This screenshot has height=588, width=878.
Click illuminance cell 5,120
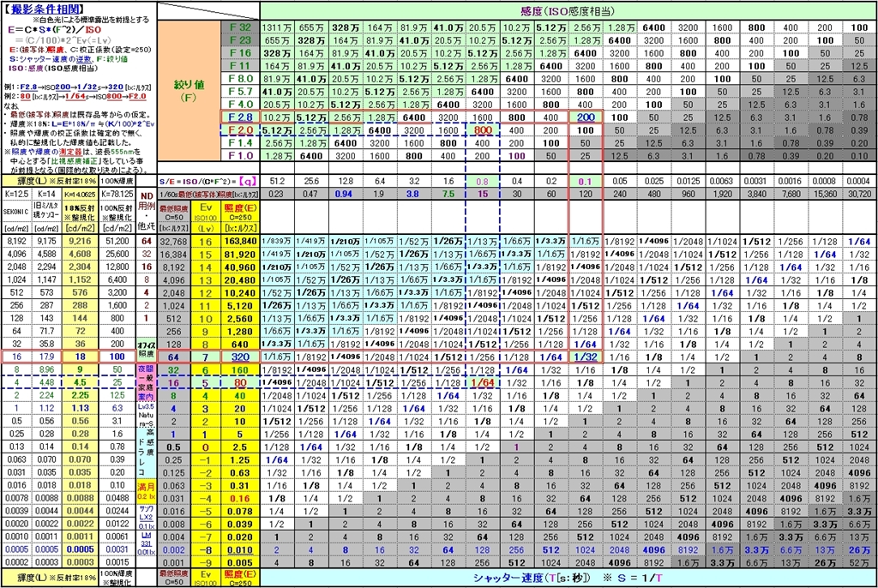tap(240, 306)
